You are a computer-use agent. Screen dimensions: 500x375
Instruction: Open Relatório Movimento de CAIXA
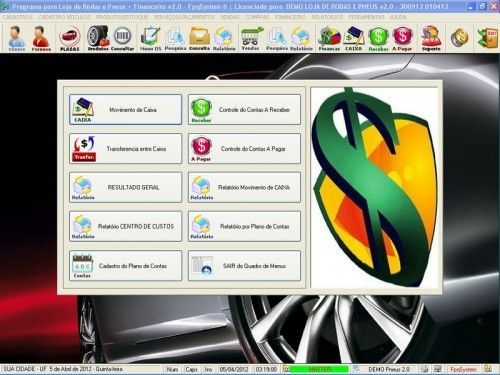click(244, 187)
